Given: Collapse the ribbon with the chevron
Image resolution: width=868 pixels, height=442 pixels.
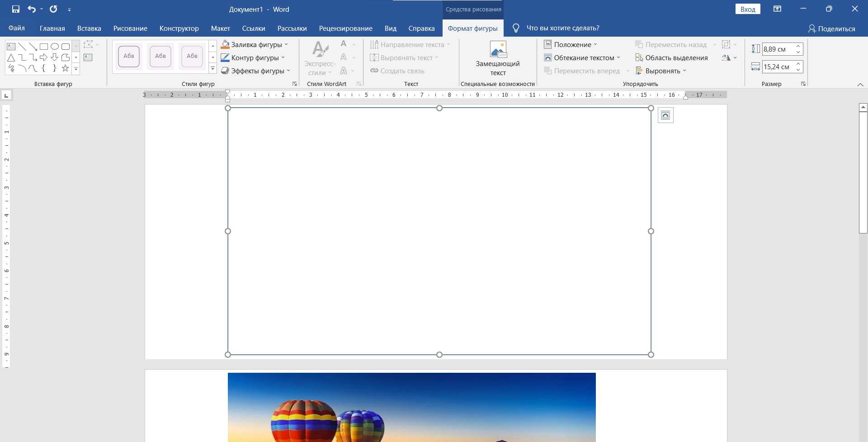Looking at the screenshot, I should (x=860, y=85).
